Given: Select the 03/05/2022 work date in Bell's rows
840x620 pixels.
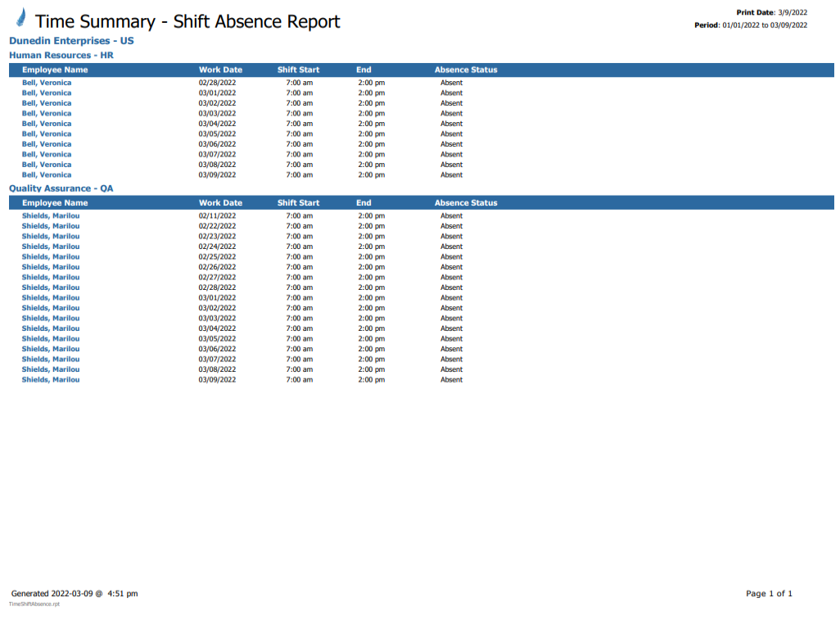Looking at the screenshot, I should point(217,134).
